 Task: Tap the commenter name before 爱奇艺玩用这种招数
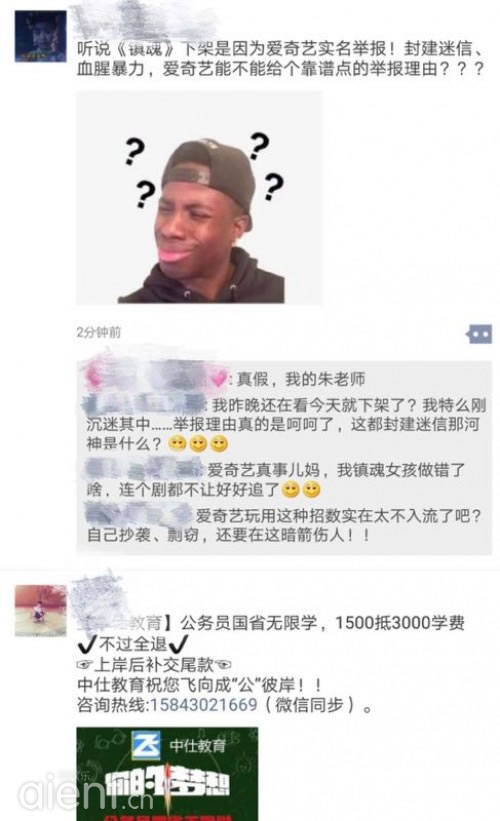137,514
